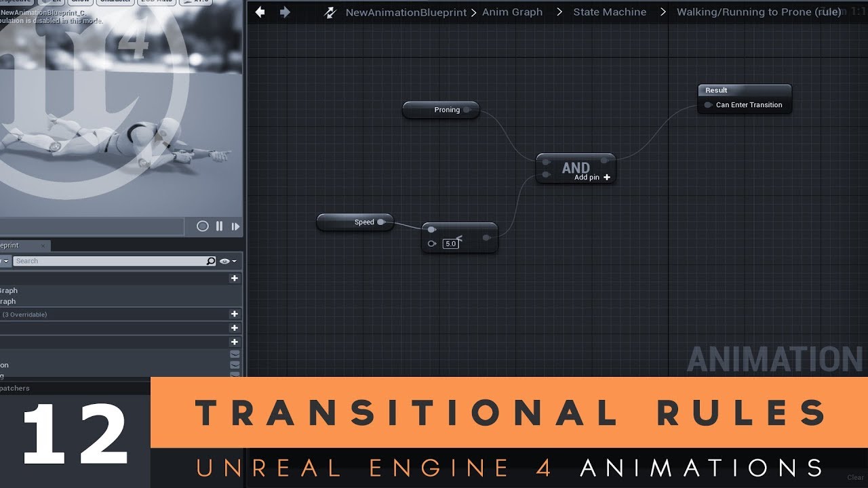Go forward with the right arrow
The image size is (868, 488).
pyautogui.click(x=285, y=12)
